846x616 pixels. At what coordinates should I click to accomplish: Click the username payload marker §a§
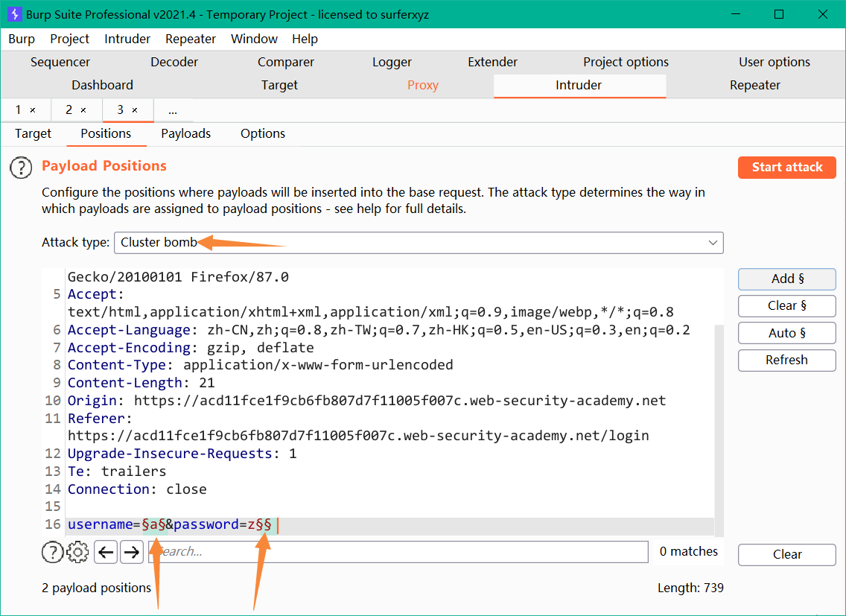[x=153, y=525]
